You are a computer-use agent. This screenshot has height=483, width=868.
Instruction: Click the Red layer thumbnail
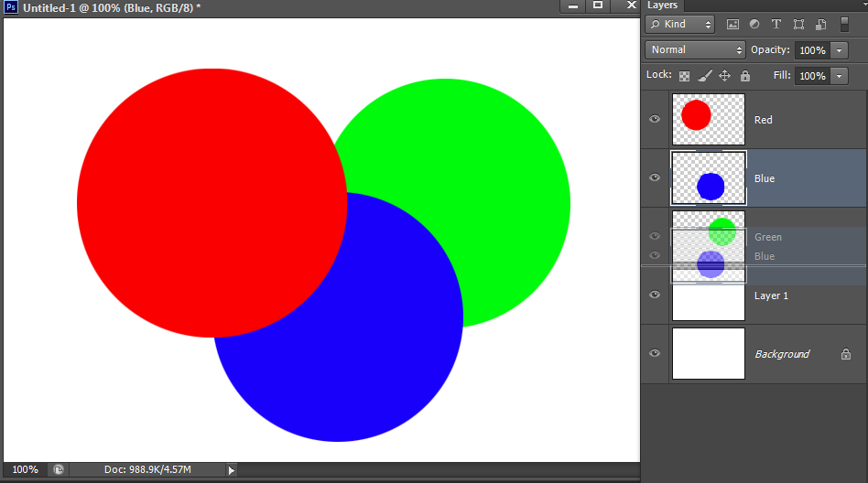tap(708, 119)
